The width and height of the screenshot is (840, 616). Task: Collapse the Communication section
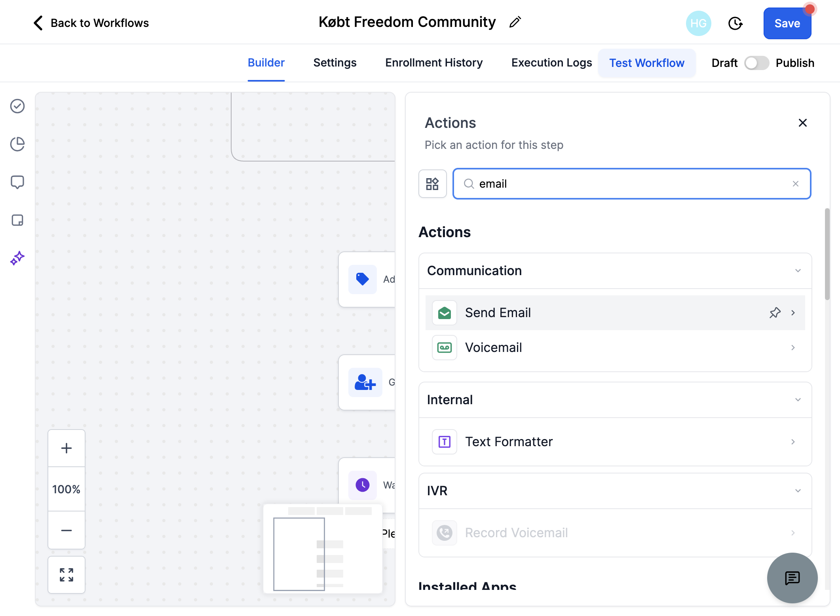(x=798, y=271)
